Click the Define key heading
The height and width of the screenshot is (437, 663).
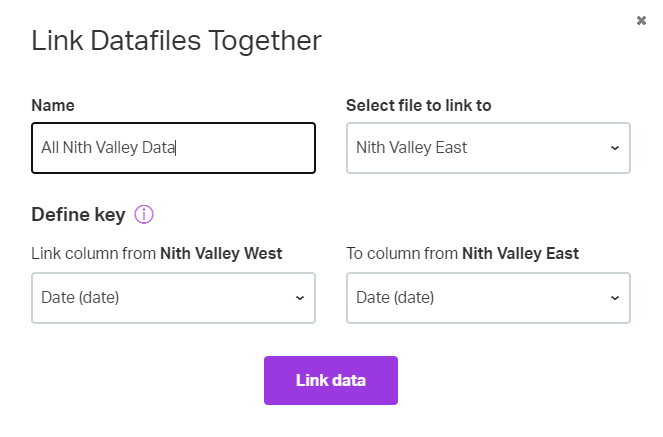click(x=78, y=215)
